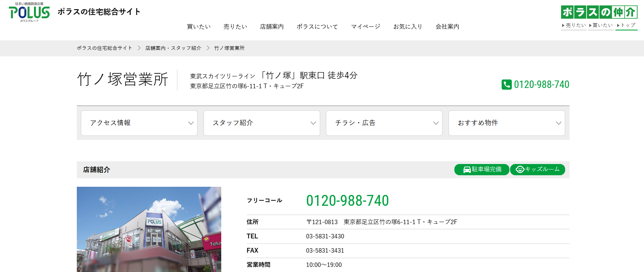Expand the おすすめ物件 dropdown
This screenshot has height=272, width=644.
(x=507, y=123)
